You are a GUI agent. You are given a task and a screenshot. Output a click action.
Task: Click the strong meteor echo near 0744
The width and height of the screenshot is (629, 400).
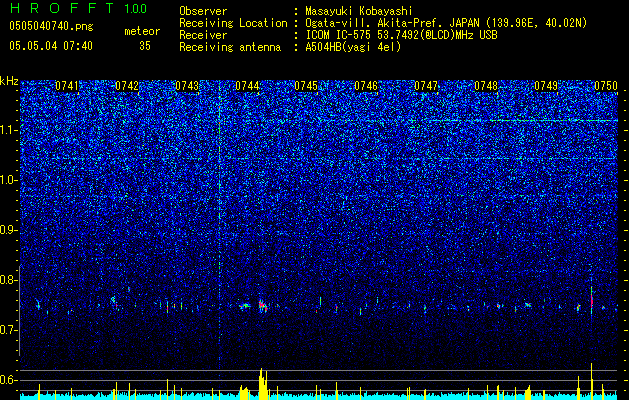click(262, 306)
